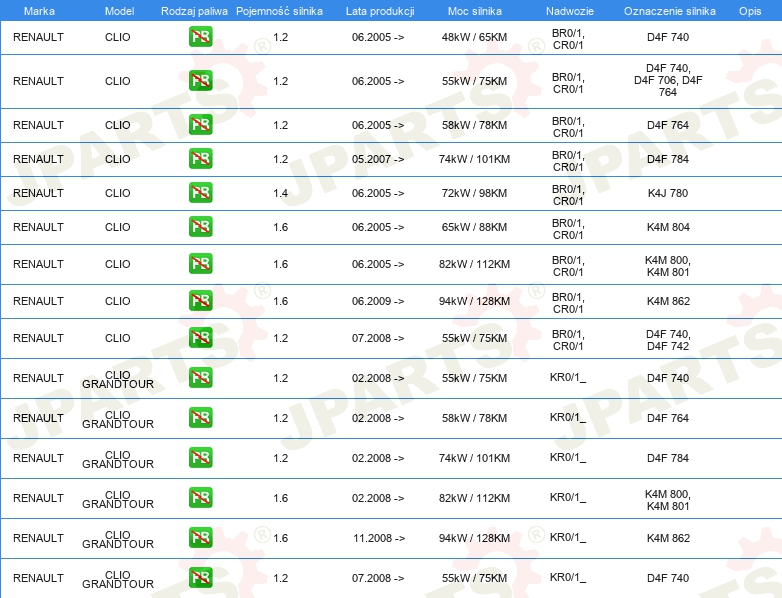Click the fuel icon for plain Clio 58kW / 78KM
782x598 pixels.
(200, 125)
